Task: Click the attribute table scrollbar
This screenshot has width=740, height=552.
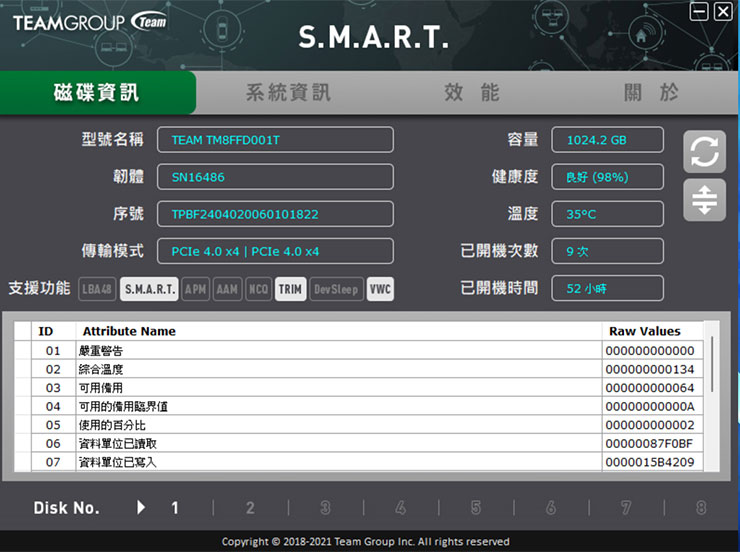Action: (712, 363)
